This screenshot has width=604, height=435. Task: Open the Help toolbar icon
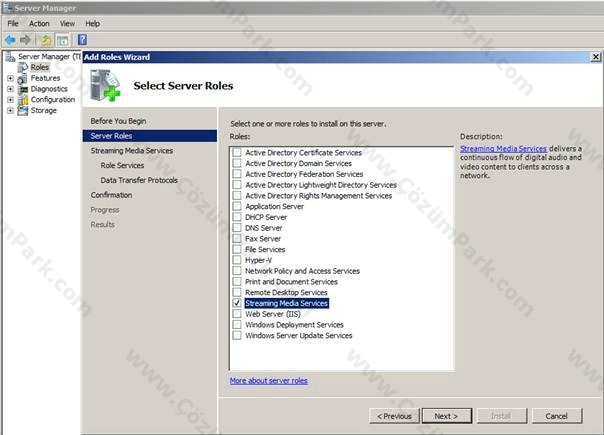[82, 39]
